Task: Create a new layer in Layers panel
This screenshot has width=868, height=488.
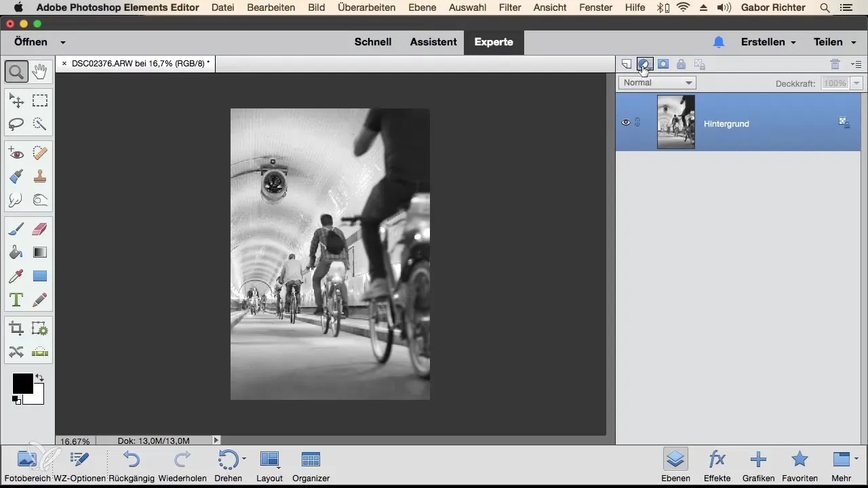Action: pos(627,64)
